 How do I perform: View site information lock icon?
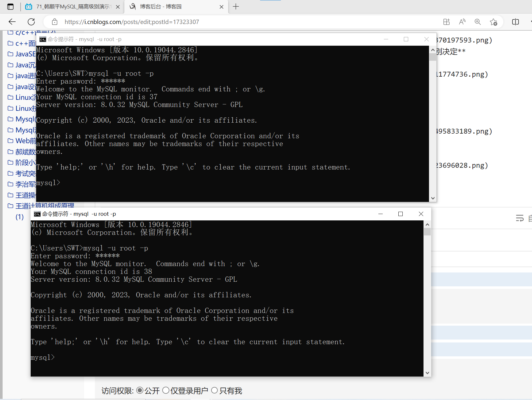click(x=55, y=22)
